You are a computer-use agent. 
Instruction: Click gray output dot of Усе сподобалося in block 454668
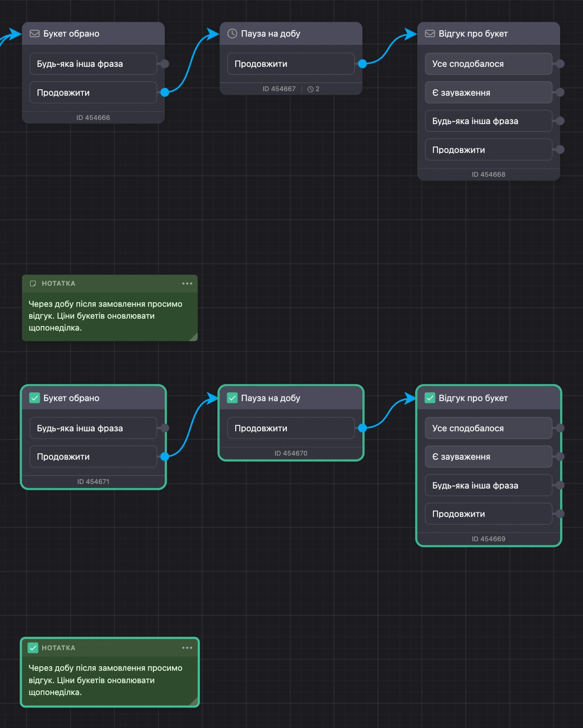click(x=560, y=64)
